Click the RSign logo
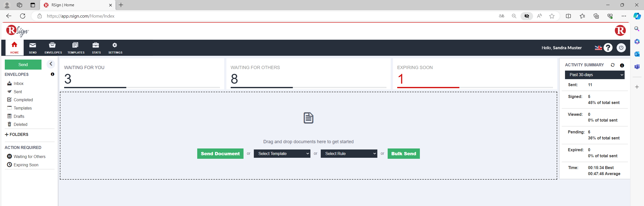 point(17,31)
